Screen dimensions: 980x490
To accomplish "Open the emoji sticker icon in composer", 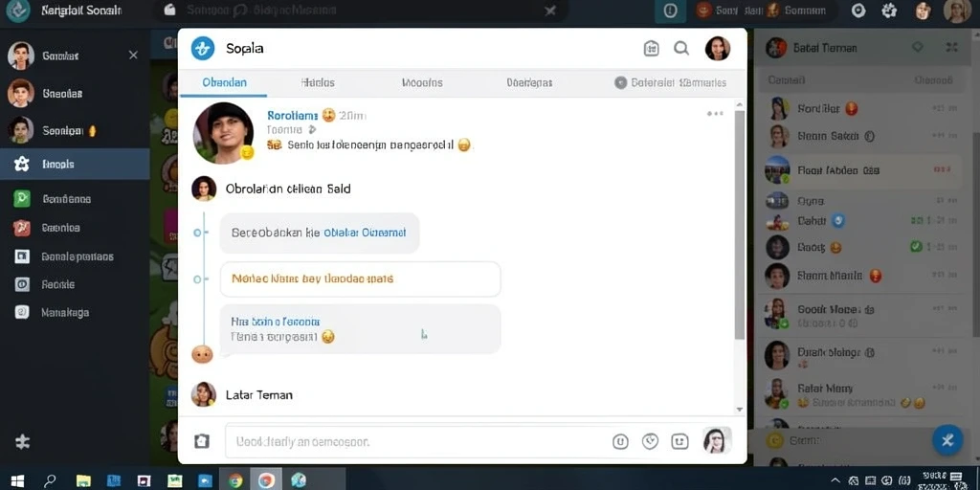I will [680, 442].
